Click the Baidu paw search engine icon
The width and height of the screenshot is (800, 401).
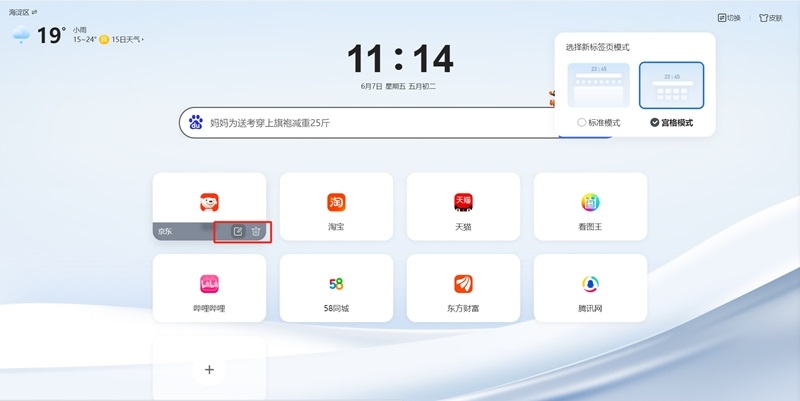pos(196,122)
